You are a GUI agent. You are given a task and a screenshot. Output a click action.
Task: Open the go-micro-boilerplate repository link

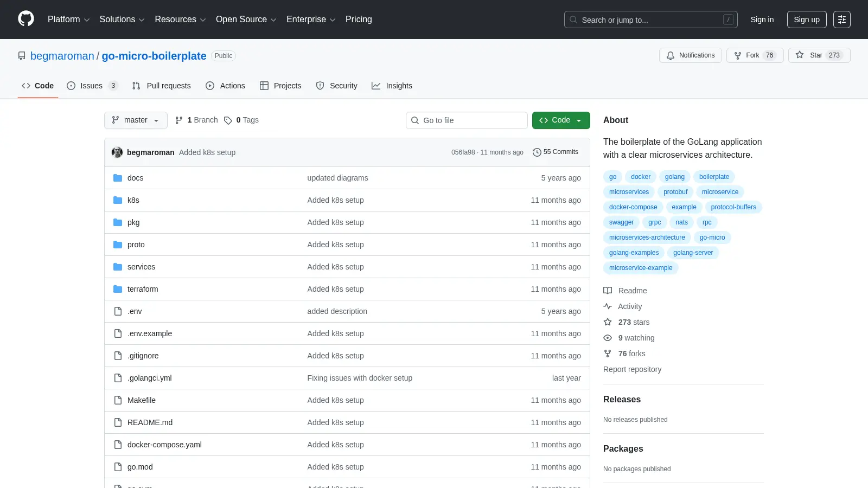154,56
